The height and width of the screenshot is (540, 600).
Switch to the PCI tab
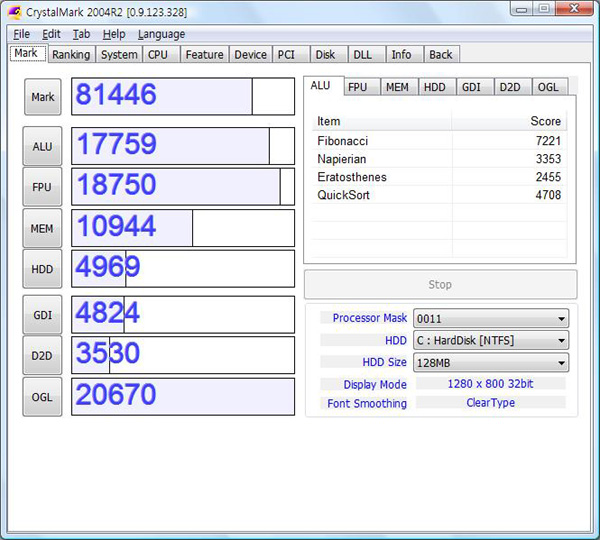(291, 55)
